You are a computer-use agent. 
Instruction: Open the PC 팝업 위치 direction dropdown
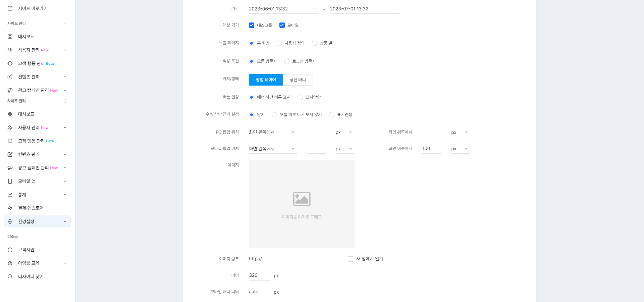tap(272, 132)
